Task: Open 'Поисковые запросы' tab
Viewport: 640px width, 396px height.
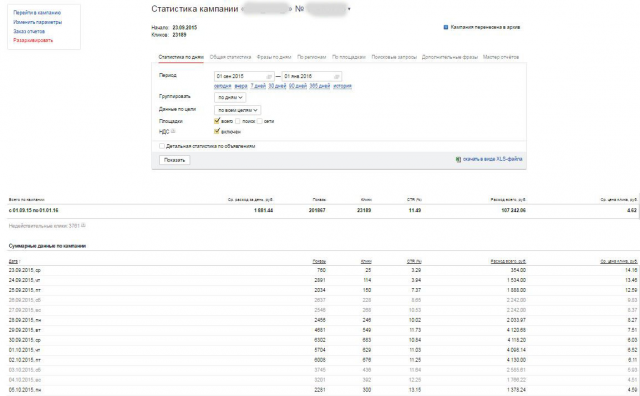Action: point(394,57)
